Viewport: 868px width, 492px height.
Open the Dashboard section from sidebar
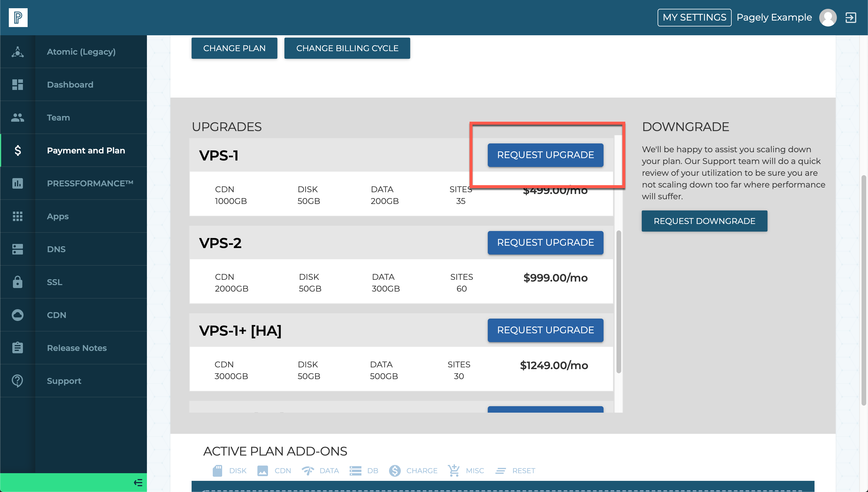click(18, 85)
